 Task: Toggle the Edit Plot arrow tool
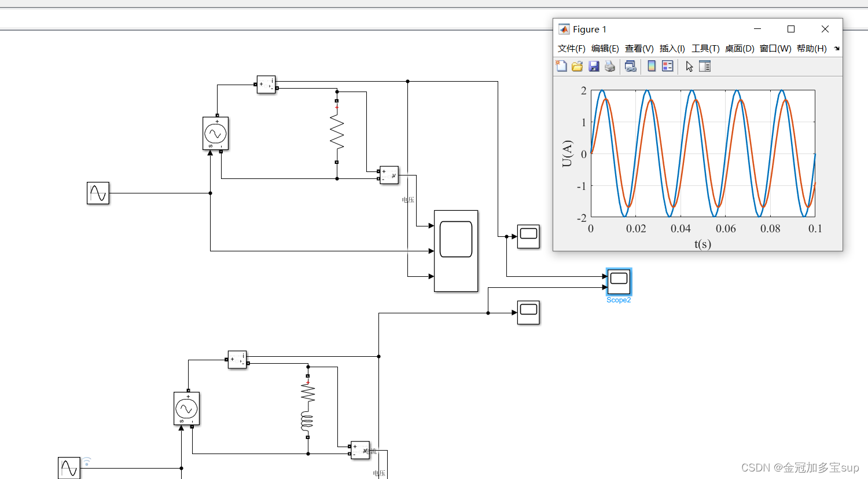[x=689, y=66]
